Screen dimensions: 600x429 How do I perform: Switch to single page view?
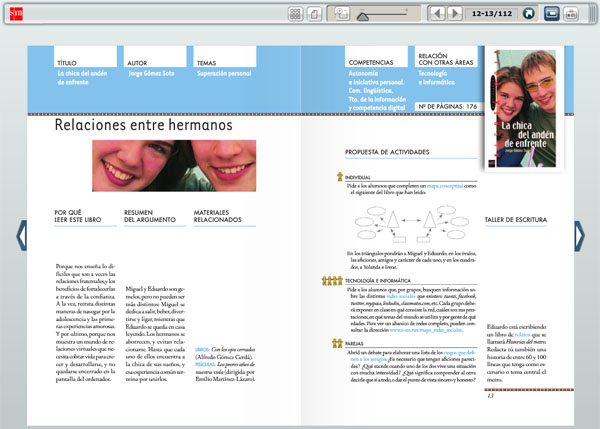(x=314, y=14)
